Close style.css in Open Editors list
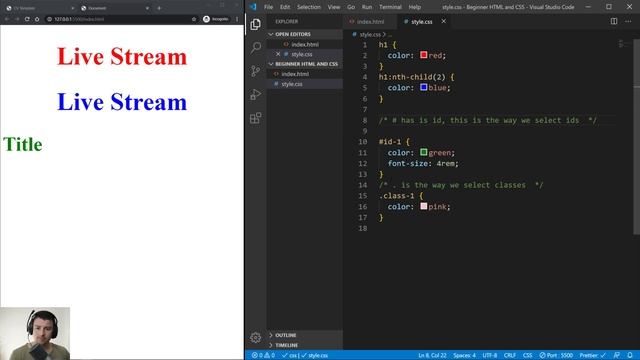The image size is (640, 360). [x=278, y=54]
